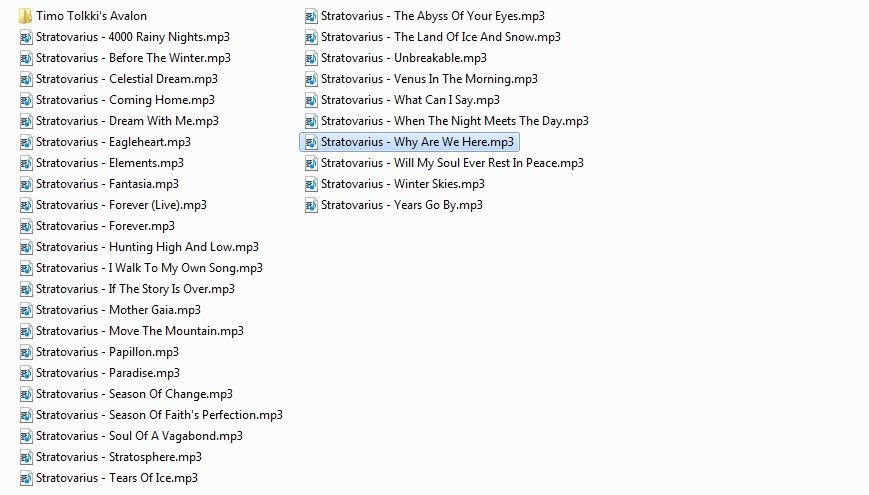Select "Stratovarius - Tears Of Ice.mp3" text

pos(117,479)
